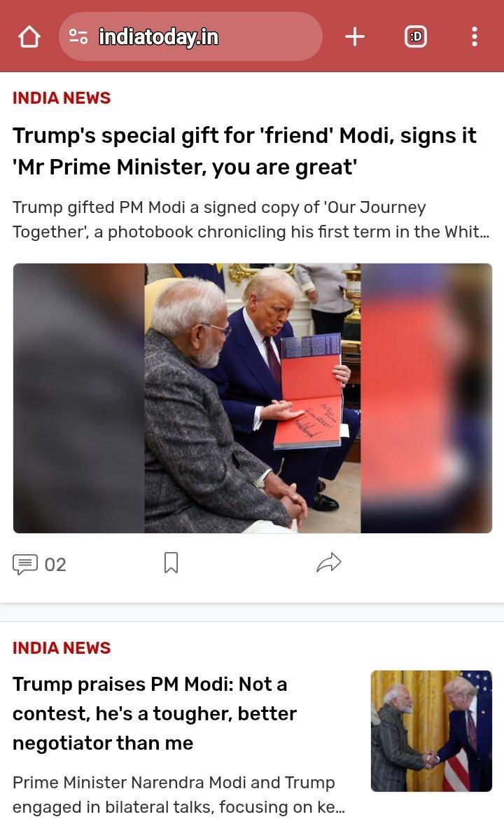Open the three-dot browser menu

pyautogui.click(x=475, y=36)
